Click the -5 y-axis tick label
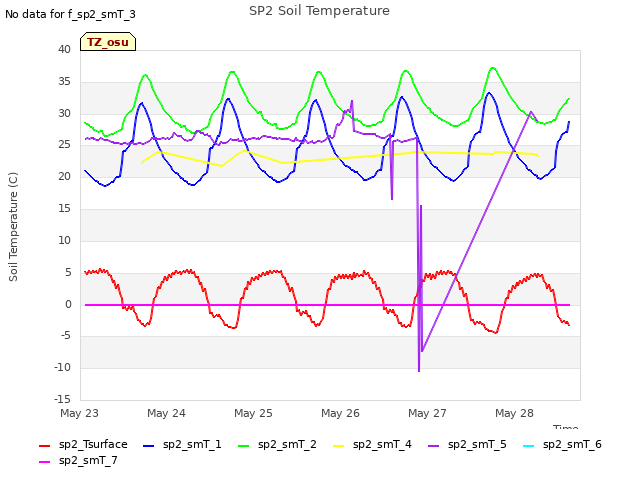 [65, 336]
